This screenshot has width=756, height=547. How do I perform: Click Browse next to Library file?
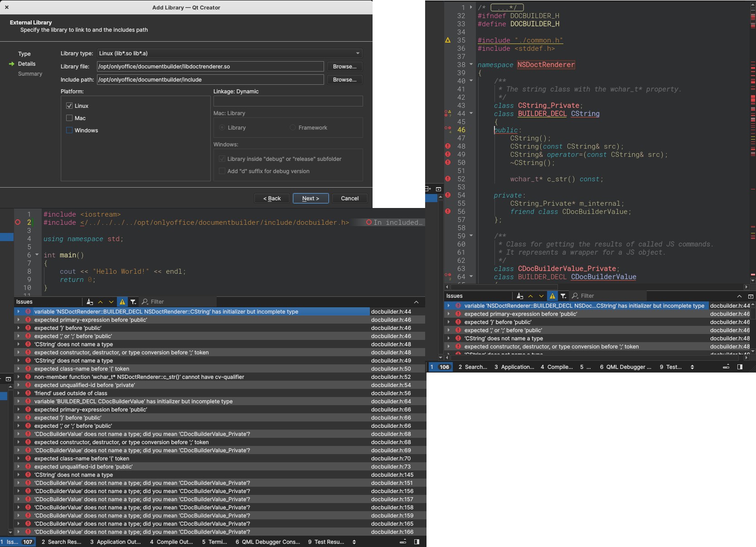tap(344, 66)
